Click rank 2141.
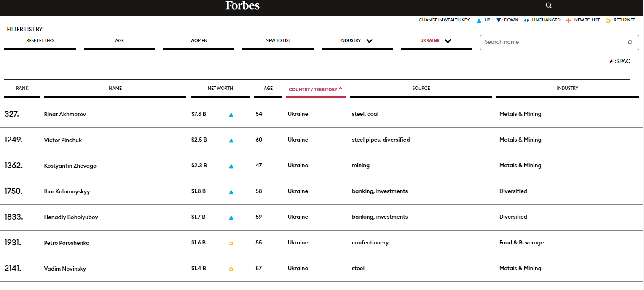Viewport: 644px width, 290px height. (x=13, y=269)
